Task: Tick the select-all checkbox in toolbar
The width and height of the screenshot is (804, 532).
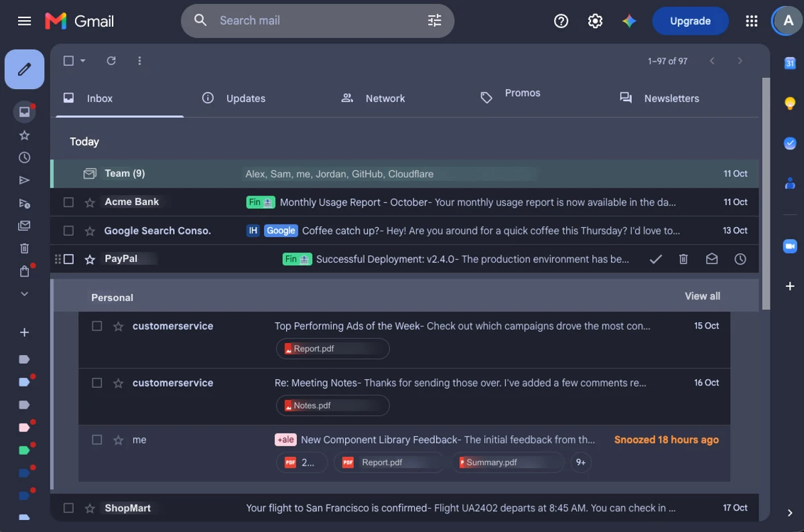Action: (x=68, y=61)
